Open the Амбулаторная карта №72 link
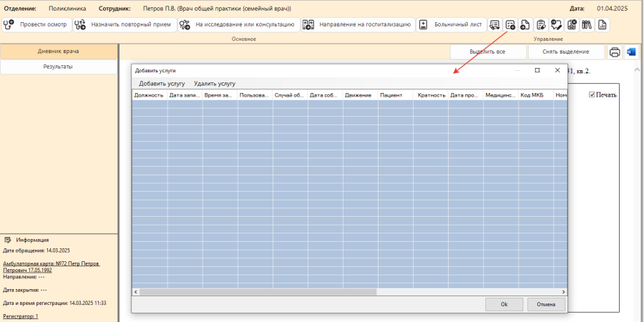Screen dimensions: 644x322 click(52, 267)
